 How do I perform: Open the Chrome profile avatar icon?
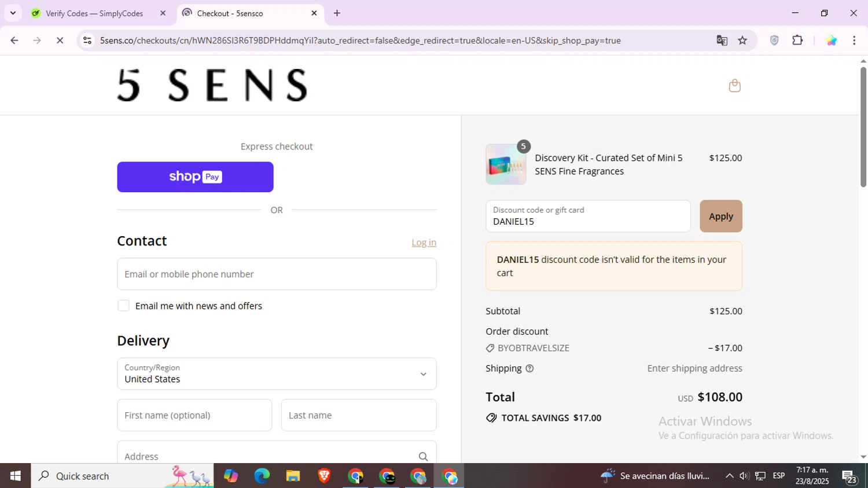coord(831,41)
